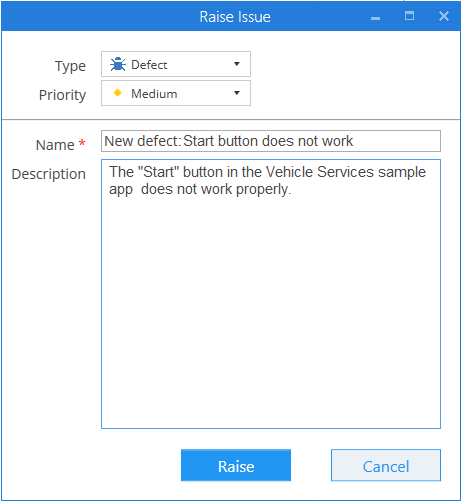Open the Type dropdown arrow
This screenshot has height=502, width=461.
coord(237,64)
